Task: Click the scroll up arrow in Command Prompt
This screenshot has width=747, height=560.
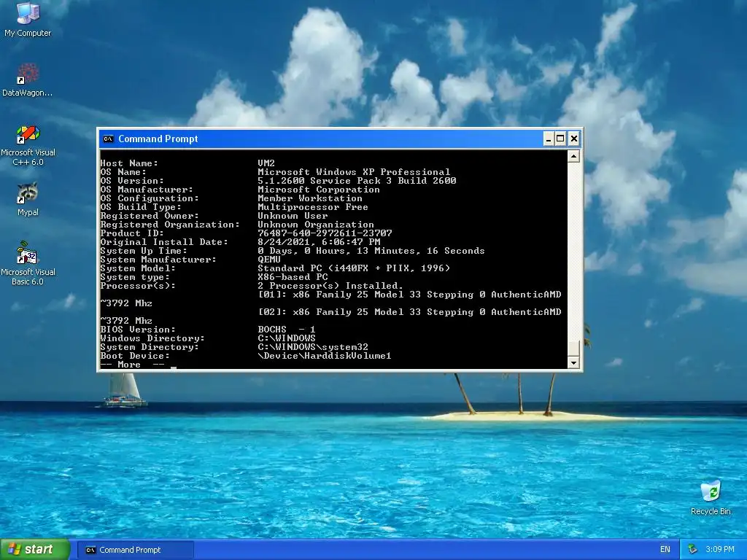Action: coord(573,156)
